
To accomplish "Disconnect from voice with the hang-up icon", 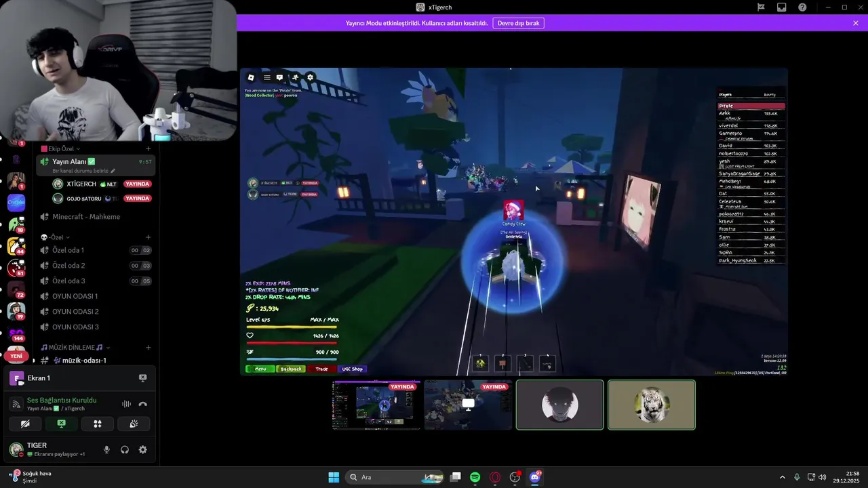I will tap(143, 404).
